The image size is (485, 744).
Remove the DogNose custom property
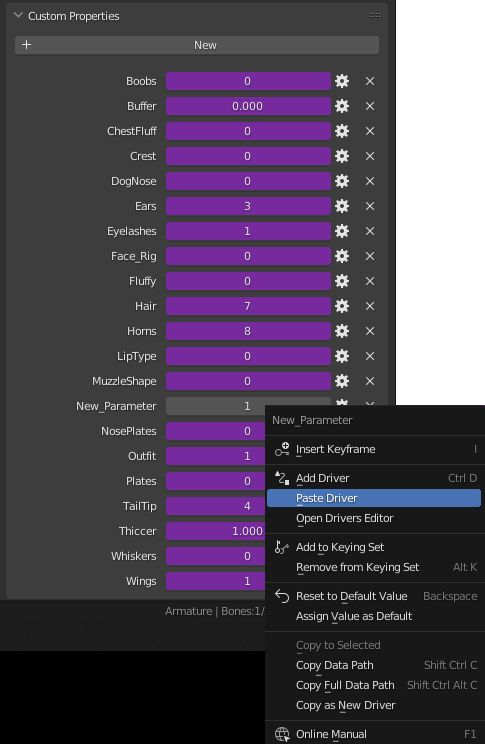[x=370, y=181]
